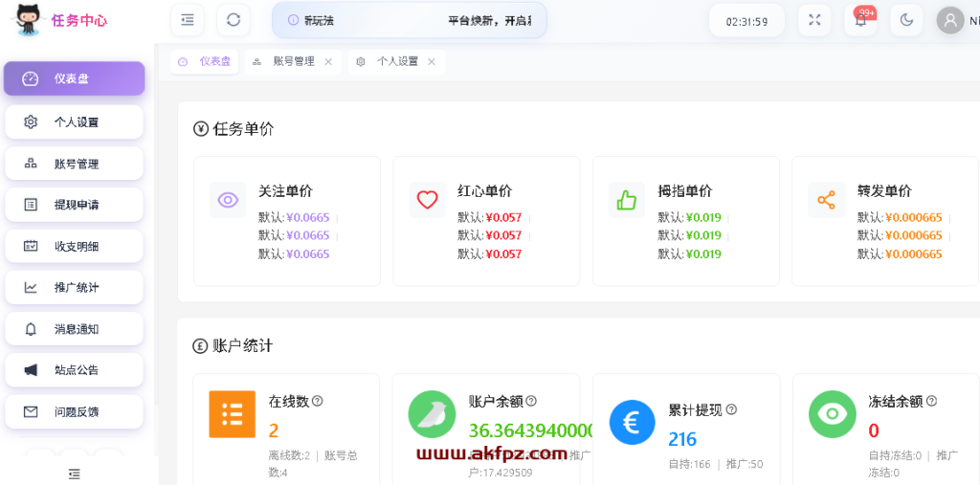This screenshot has height=485, width=980.
Task: Click the 转发单价 card title
Action: pos(884,191)
